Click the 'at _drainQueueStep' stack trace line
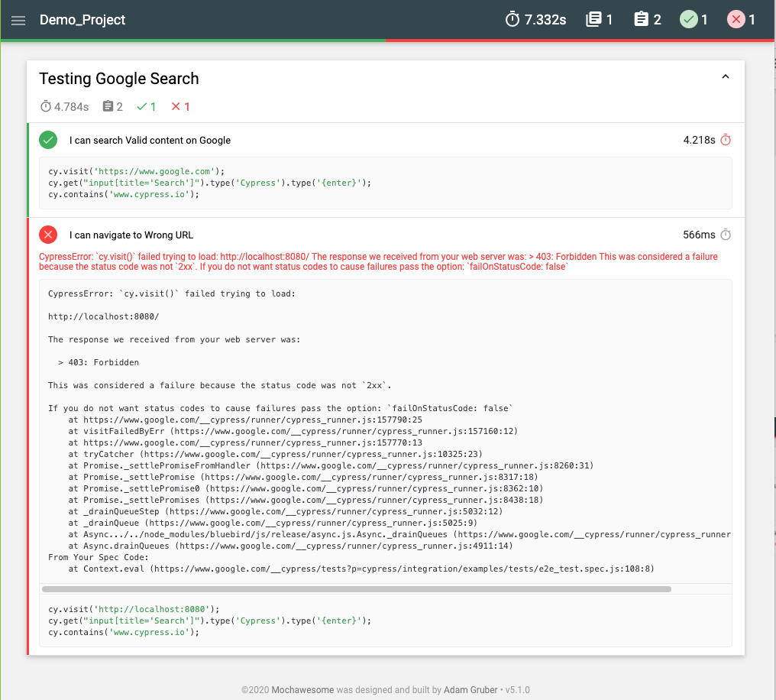The width and height of the screenshot is (776, 700). pyautogui.click(x=286, y=511)
